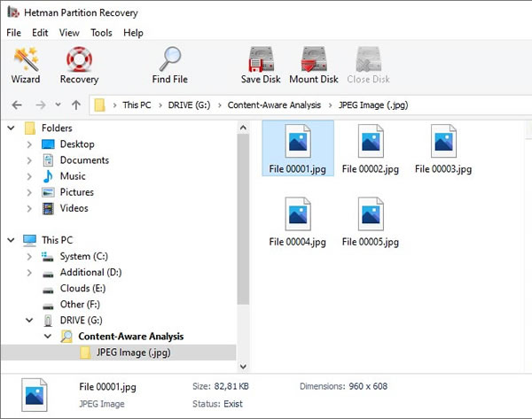The image size is (532, 419).
Task: Click the preview file icon in status bar
Action: pos(35,394)
